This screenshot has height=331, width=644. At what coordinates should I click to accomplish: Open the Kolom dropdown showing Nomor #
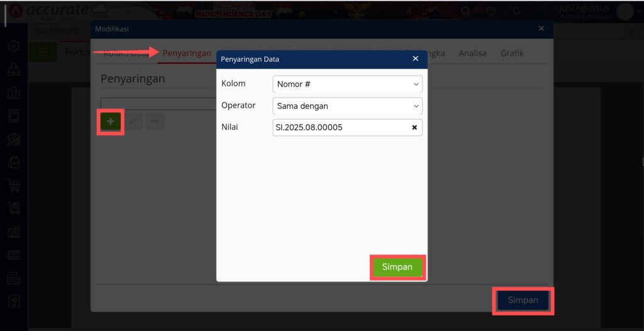[x=347, y=84]
